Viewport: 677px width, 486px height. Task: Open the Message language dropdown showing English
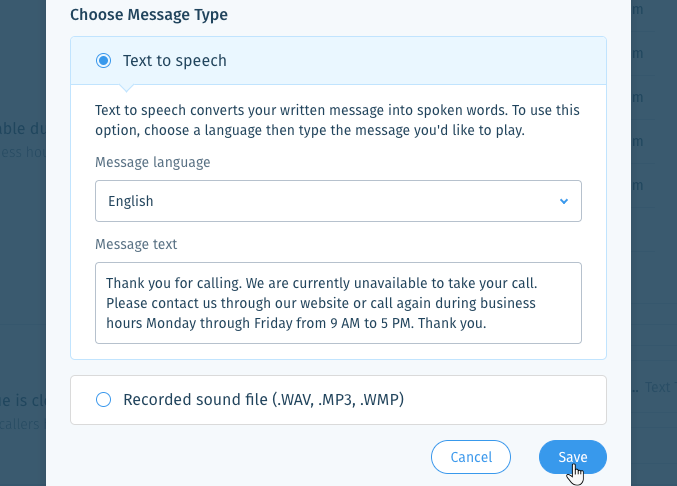(338, 201)
